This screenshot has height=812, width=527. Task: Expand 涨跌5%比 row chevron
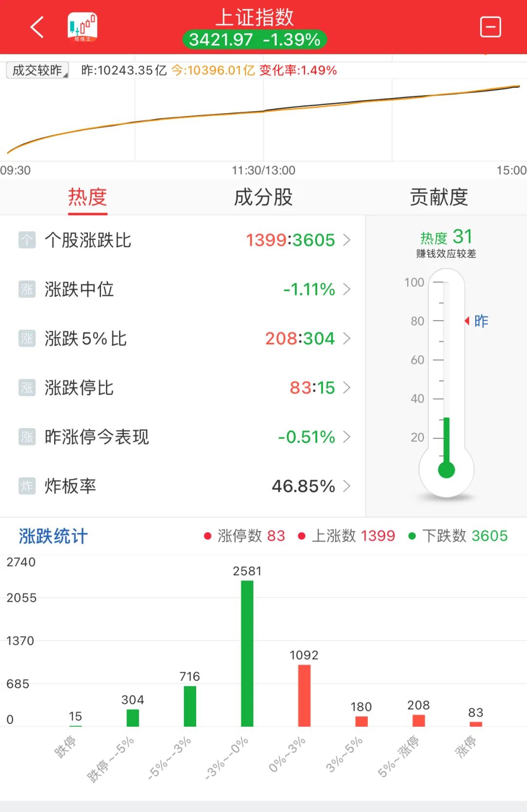(x=347, y=338)
